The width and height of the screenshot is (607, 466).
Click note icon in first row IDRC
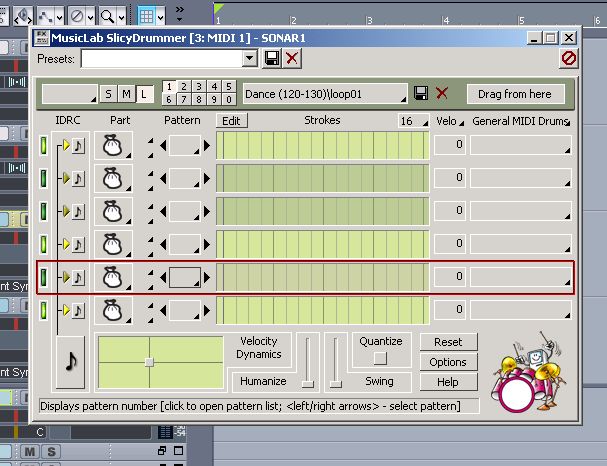point(78,146)
